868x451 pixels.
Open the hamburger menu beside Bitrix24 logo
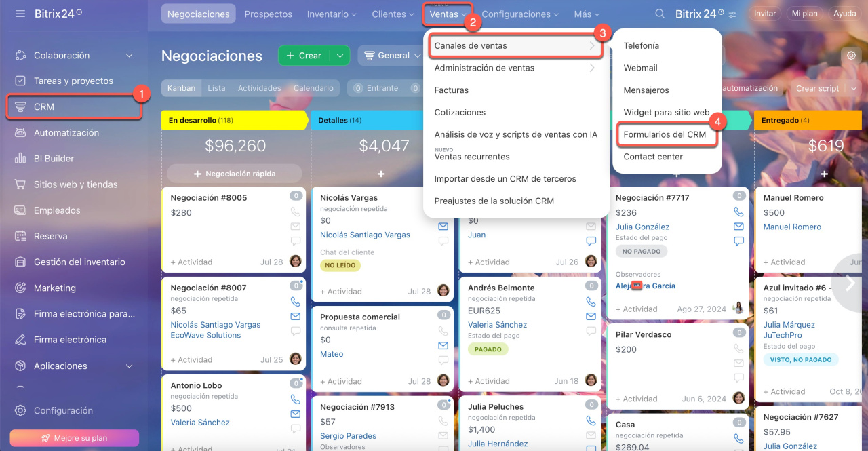click(x=20, y=14)
